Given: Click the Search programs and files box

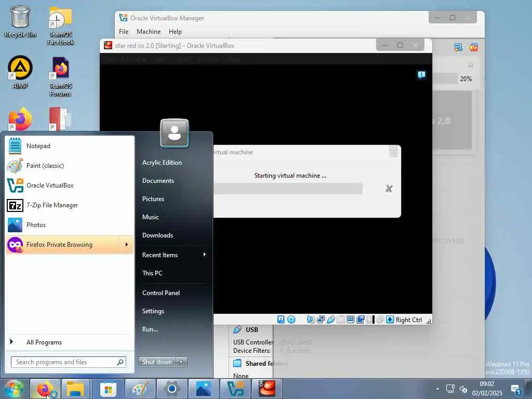Looking at the screenshot, I should coord(69,362).
